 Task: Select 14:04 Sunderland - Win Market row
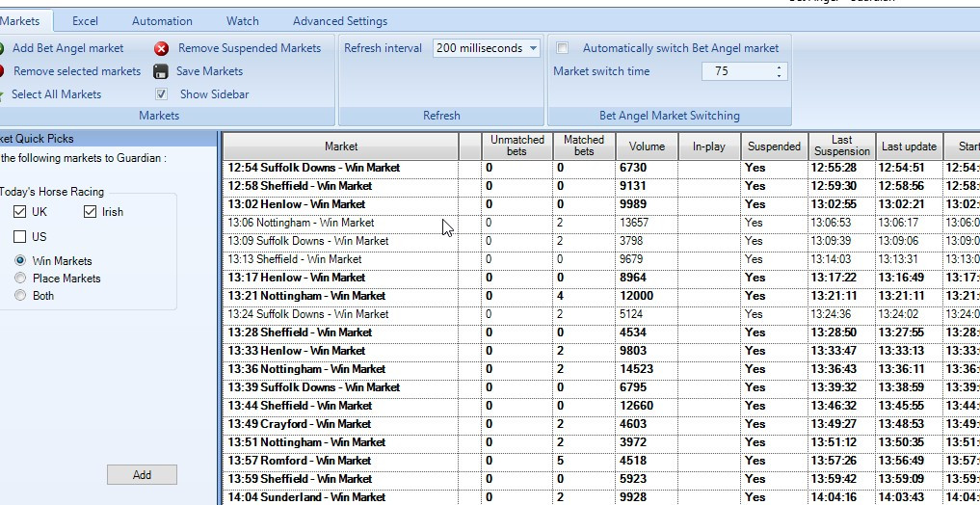pos(601,497)
